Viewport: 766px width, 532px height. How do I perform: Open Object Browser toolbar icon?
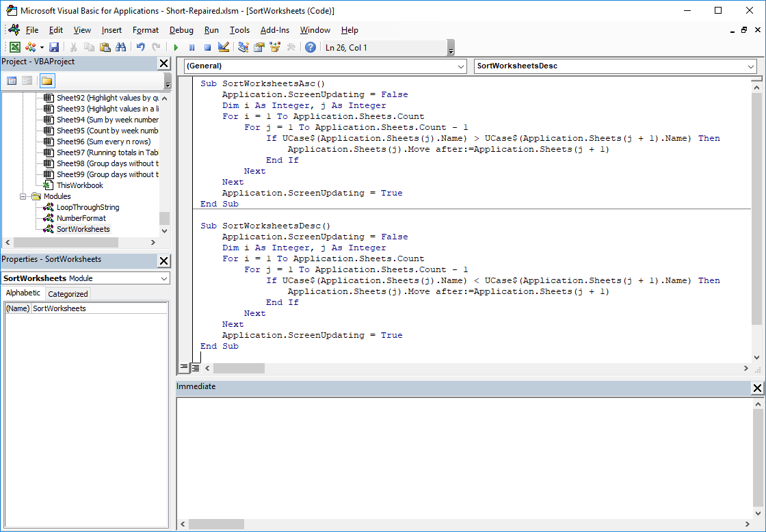(x=275, y=47)
